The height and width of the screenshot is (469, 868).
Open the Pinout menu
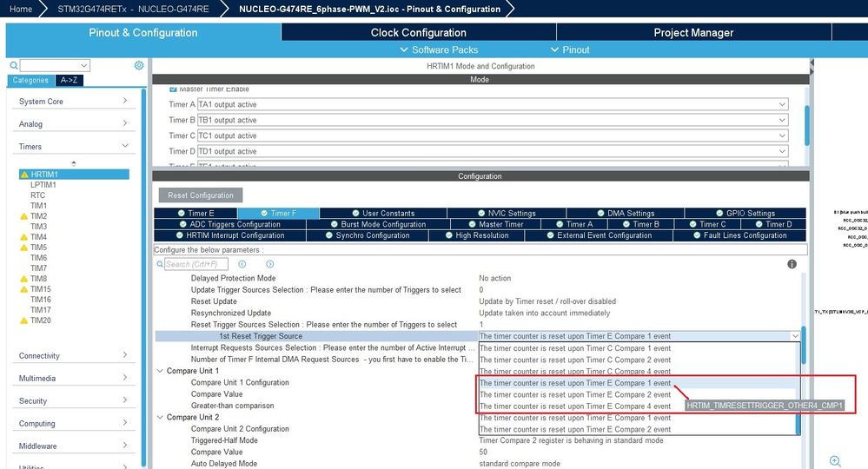tap(570, 50)
